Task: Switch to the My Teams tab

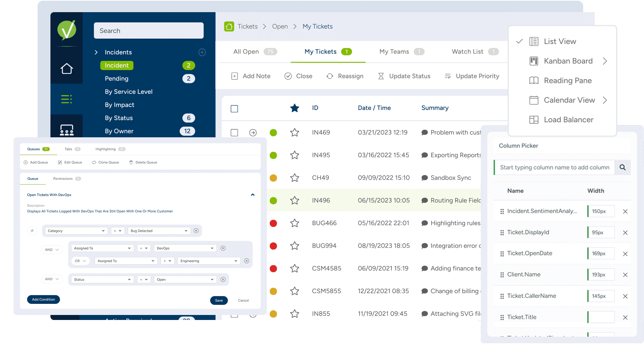Action: click(394, 51)
